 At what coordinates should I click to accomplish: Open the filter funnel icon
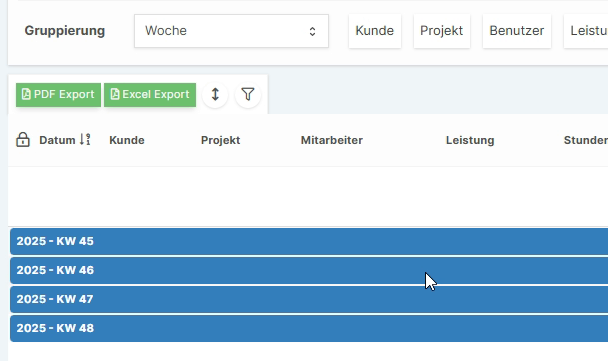tap(248, 95)
